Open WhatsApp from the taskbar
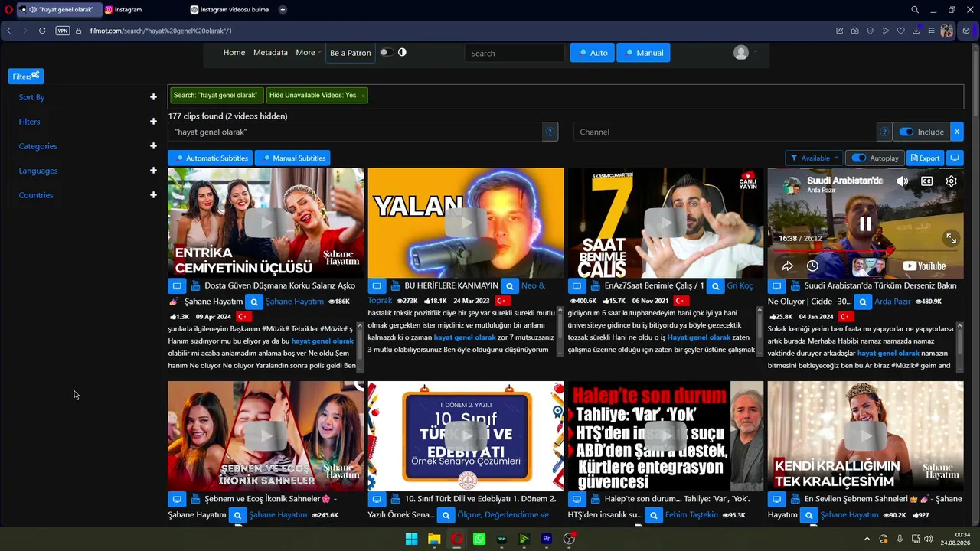Image resolution: width=980 pixels, height=551 pixels. [x=479, y=539]
